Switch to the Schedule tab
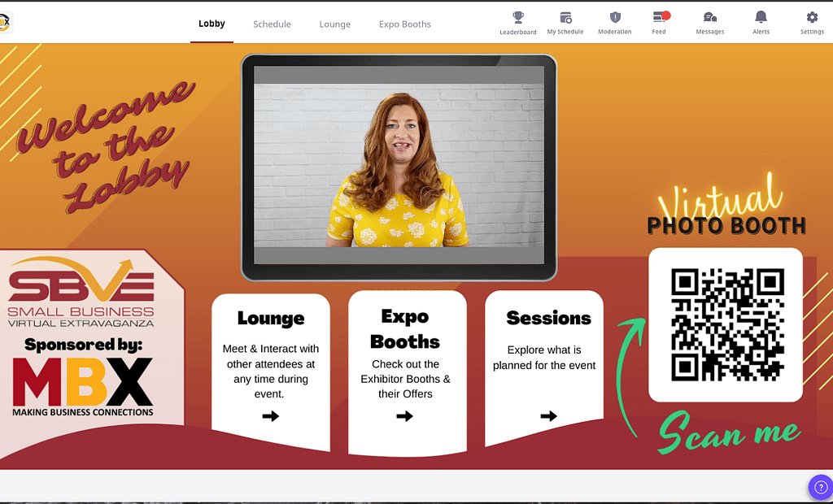This screenshot has height=504, width=833. pyautogui.click(x=272, y=24)
